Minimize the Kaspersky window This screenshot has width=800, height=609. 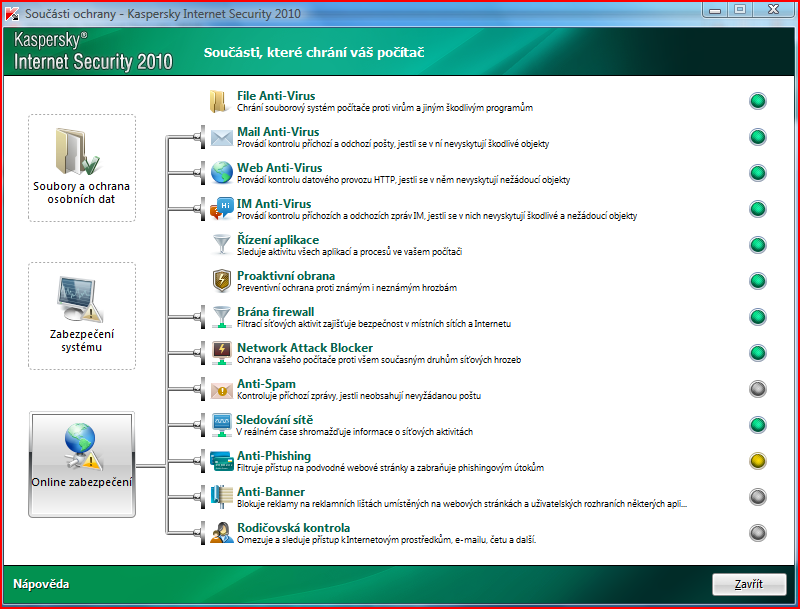coord(715,10)
